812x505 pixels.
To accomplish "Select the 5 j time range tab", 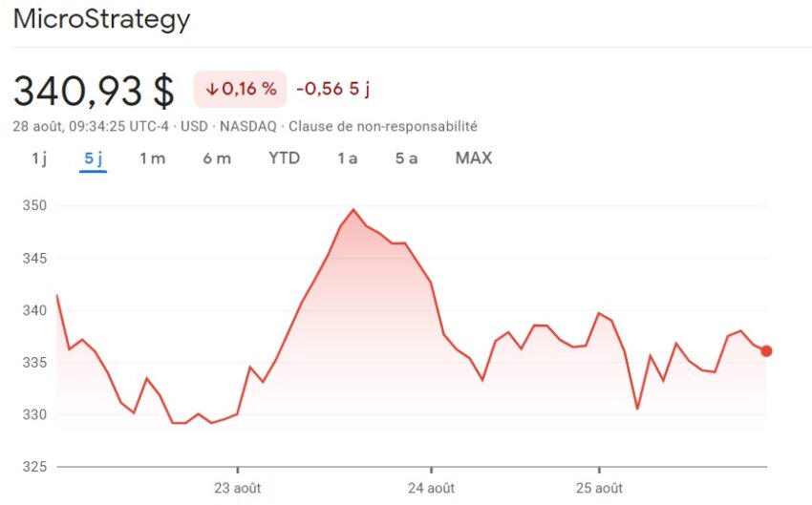I will coord(94,158).
